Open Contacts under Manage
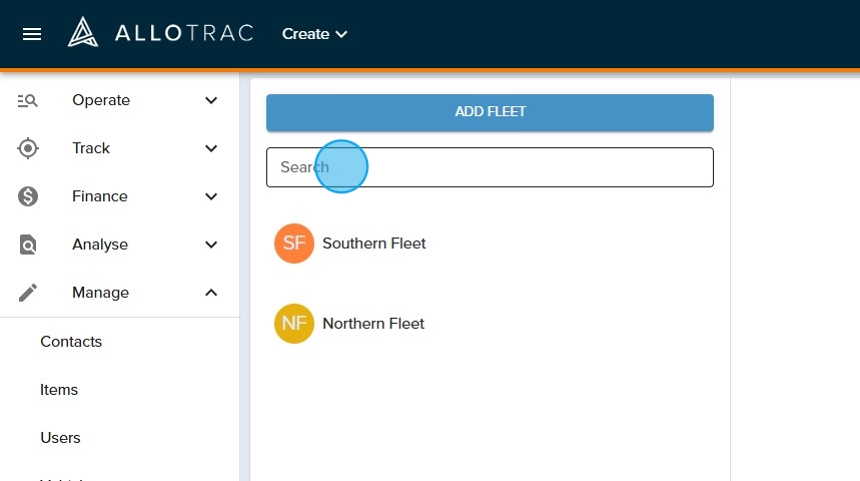Viewport: 860px width, 481px height. pos(71,342)
